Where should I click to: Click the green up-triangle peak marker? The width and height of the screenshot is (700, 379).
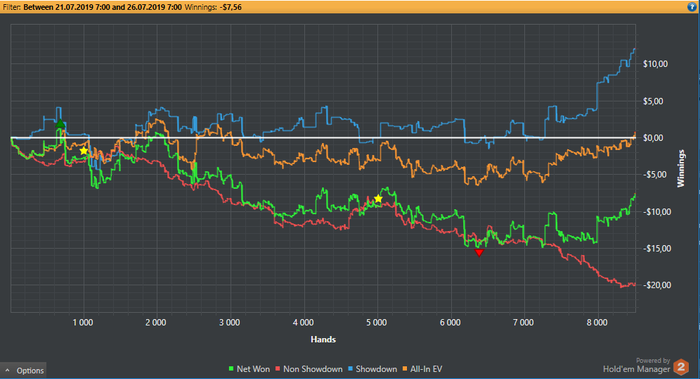click(x=60, y=123)
